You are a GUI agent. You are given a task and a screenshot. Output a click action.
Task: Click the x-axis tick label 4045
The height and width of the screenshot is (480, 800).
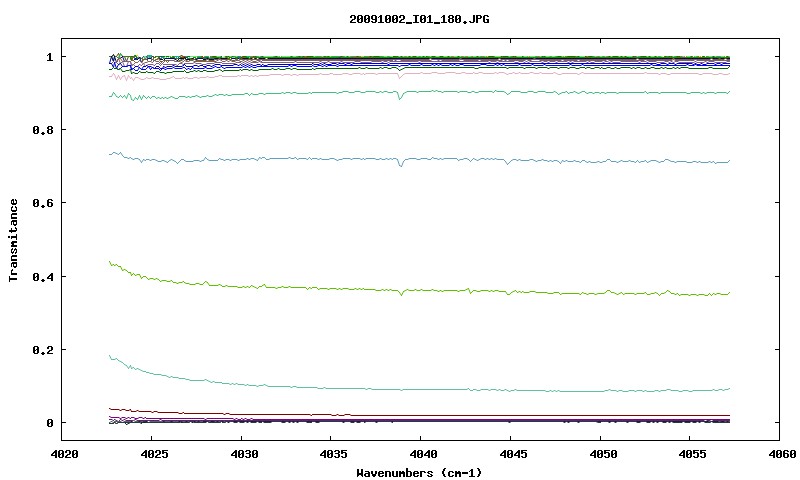click(513, 454)
